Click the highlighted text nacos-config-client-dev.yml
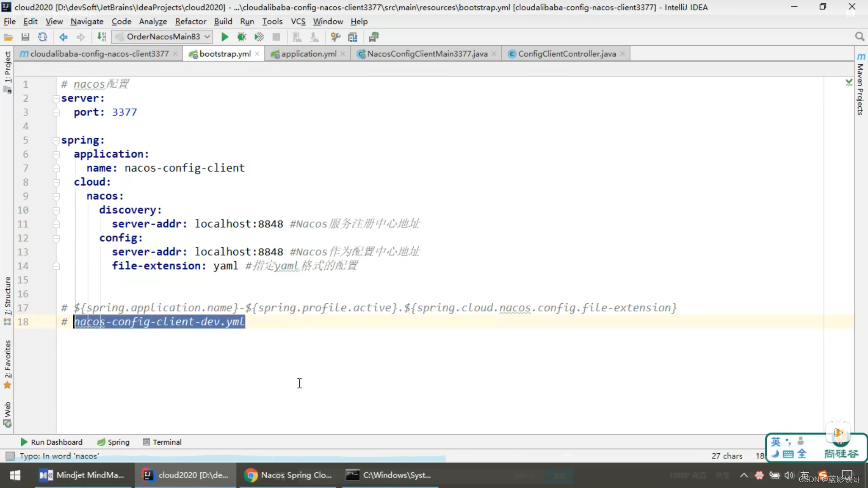The image size is (868, 488). (160, 322)
